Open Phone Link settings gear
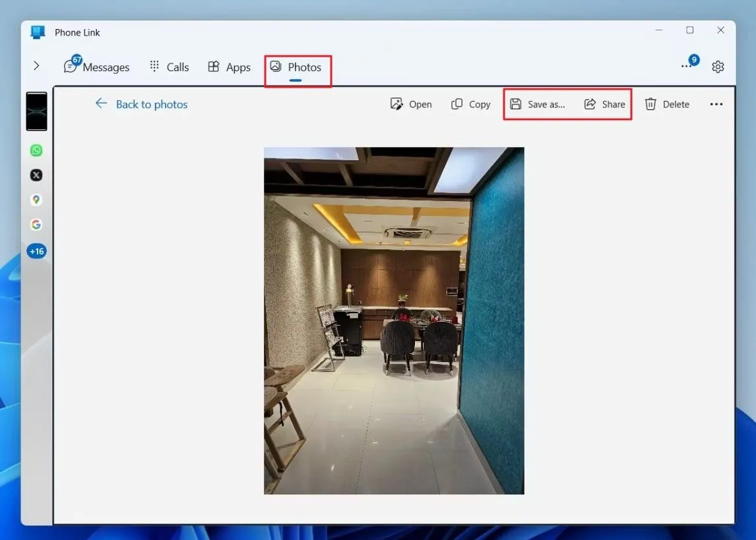The height and width of the screenshot is (540, 756). pyautogui.click(x=718, y=67)
